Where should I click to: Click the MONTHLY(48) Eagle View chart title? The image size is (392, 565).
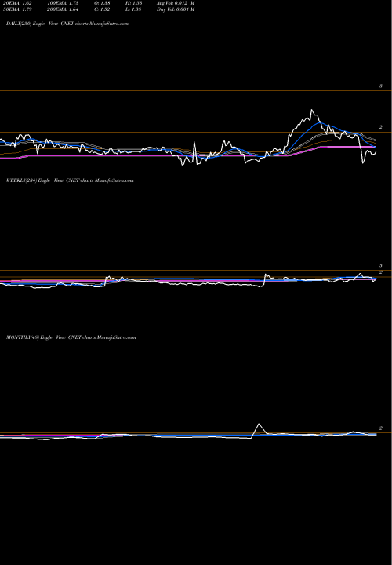(71, 337)
